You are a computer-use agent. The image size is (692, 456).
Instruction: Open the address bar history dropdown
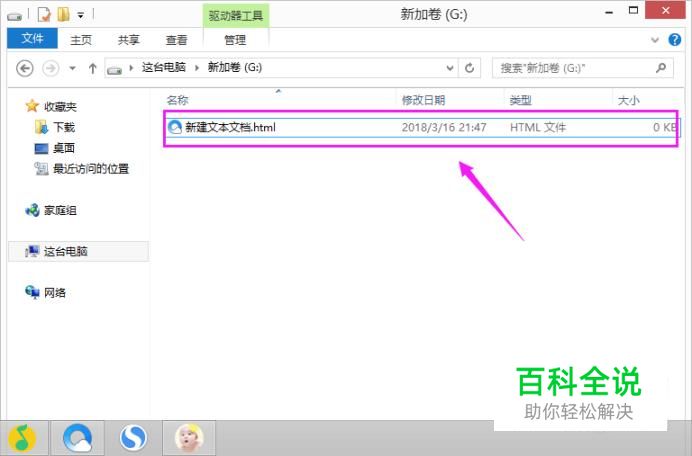tap(450, 68)
